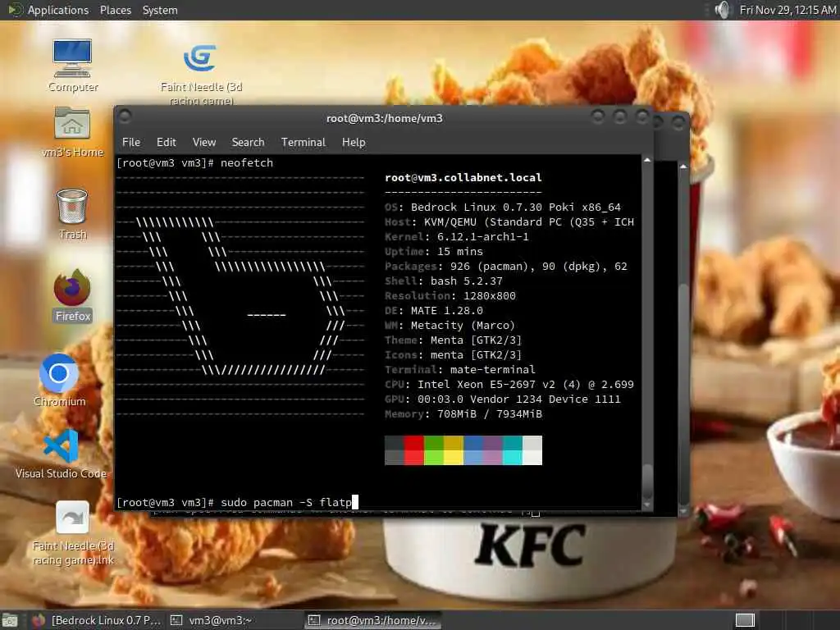Click the 'Memory: 708MiB / 7934MiB' line
Viewport: 840px width, 630px height.
point(463,414)
